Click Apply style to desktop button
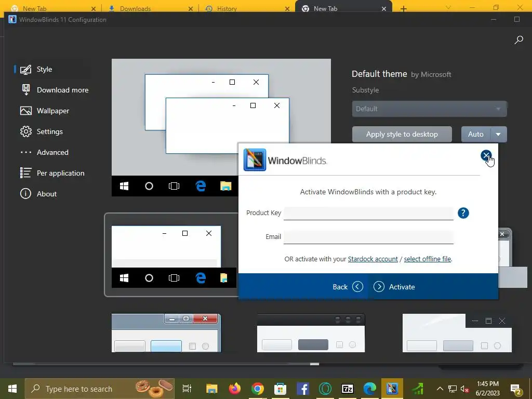 (x=402, y=135)
